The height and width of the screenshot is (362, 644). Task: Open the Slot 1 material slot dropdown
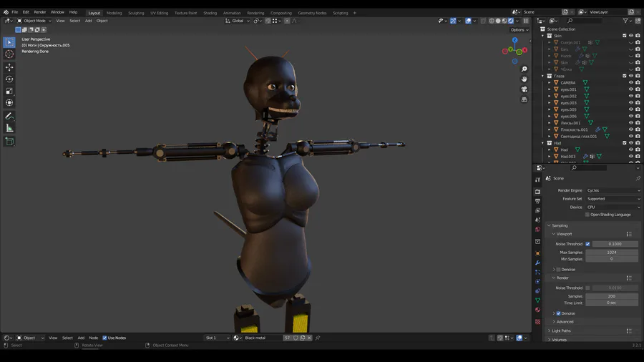(217, 338)
